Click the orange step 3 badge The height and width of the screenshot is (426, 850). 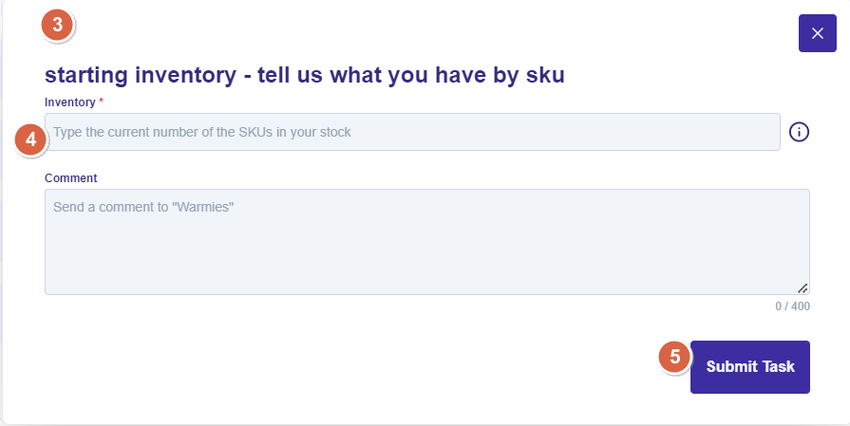[x=58, y=26]
